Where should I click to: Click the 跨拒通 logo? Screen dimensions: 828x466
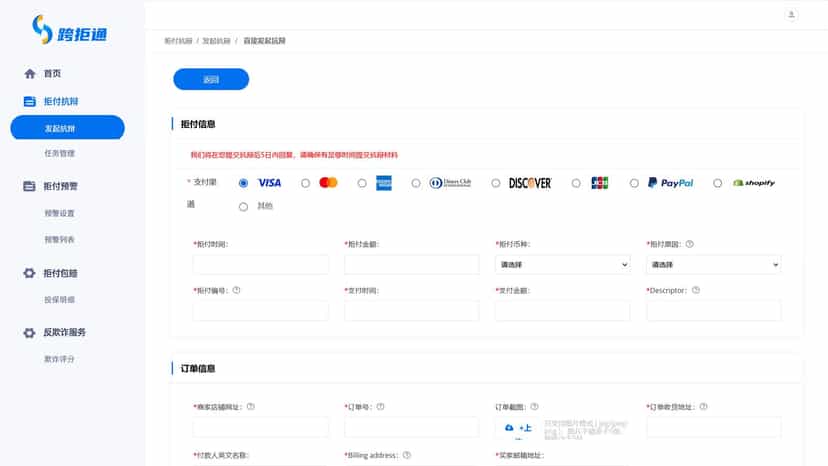point(69,30)
